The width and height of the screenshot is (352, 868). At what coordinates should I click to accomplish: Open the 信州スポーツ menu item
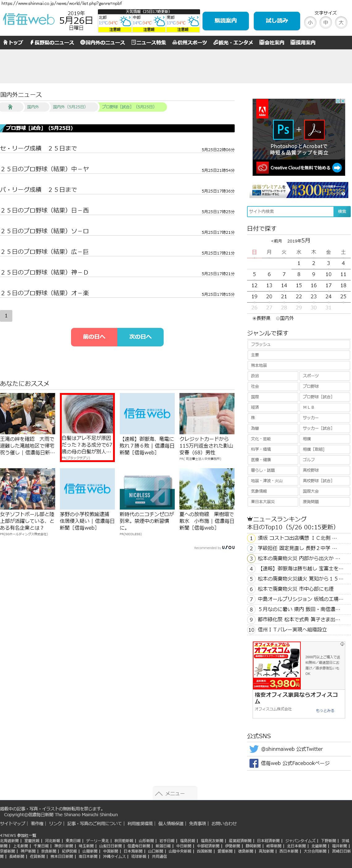(x=190, y=43)
